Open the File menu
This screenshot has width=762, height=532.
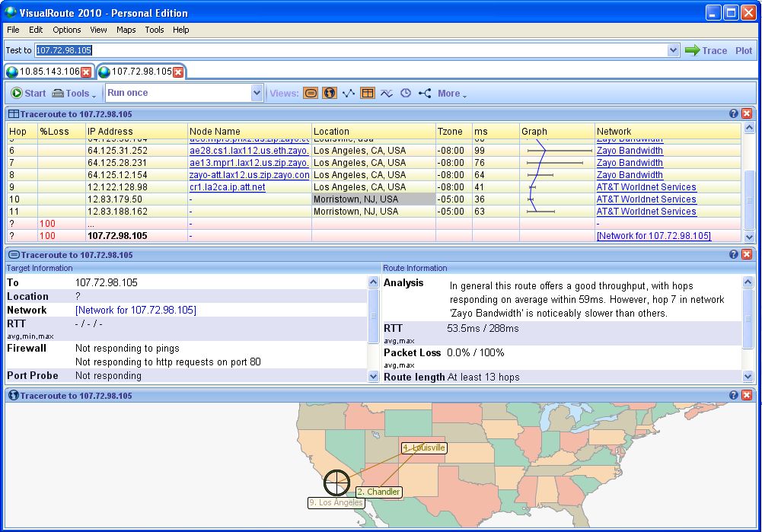pos(13,30)
